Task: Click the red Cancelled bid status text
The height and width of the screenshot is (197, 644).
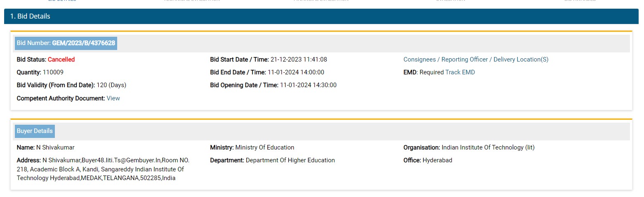Action: (x=61, y=59)
